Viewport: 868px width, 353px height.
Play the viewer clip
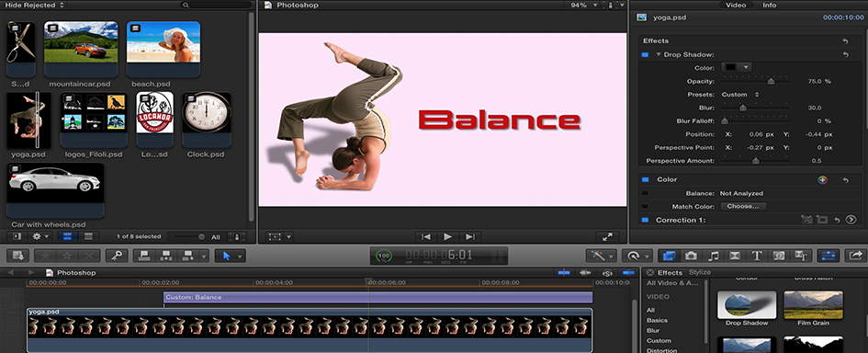click(x=448, y=236)
